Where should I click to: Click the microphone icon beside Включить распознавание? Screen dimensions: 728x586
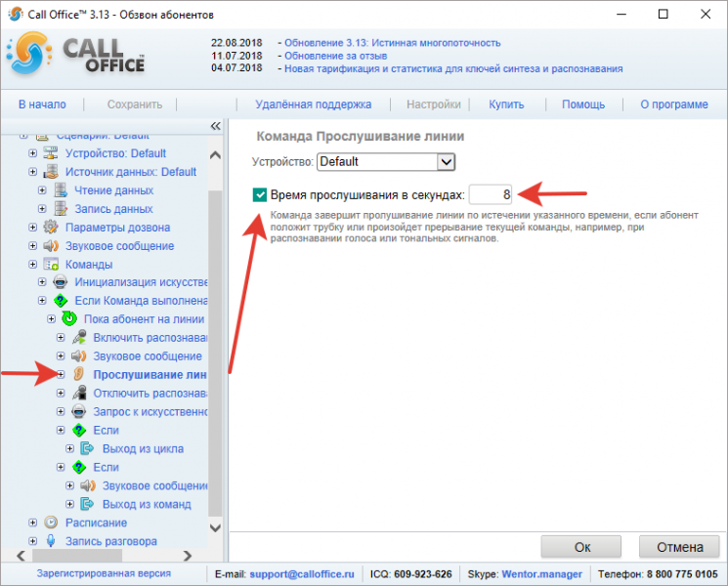(x=79, y=337)
